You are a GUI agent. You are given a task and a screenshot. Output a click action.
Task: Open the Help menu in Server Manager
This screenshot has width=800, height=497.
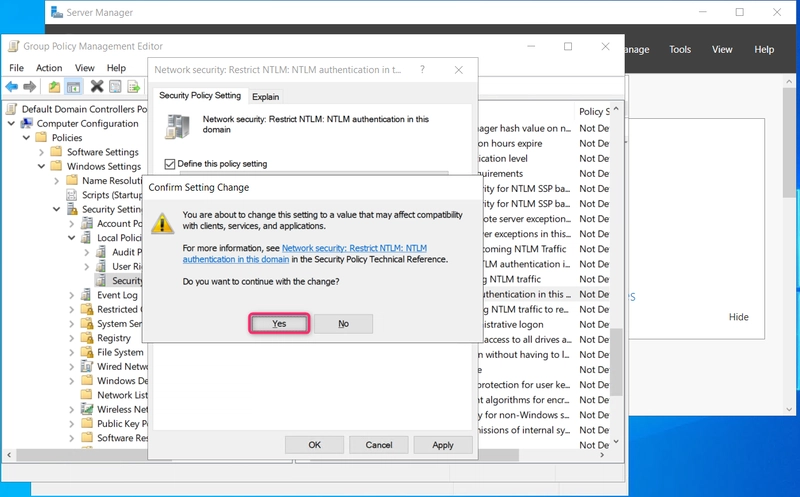(764, 49)
